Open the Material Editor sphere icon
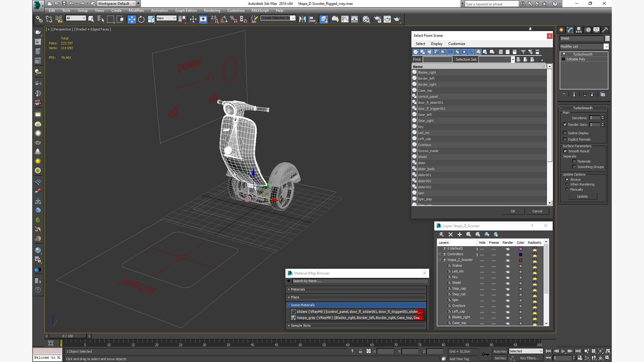 pyautogui.click(x=366, y=19)
